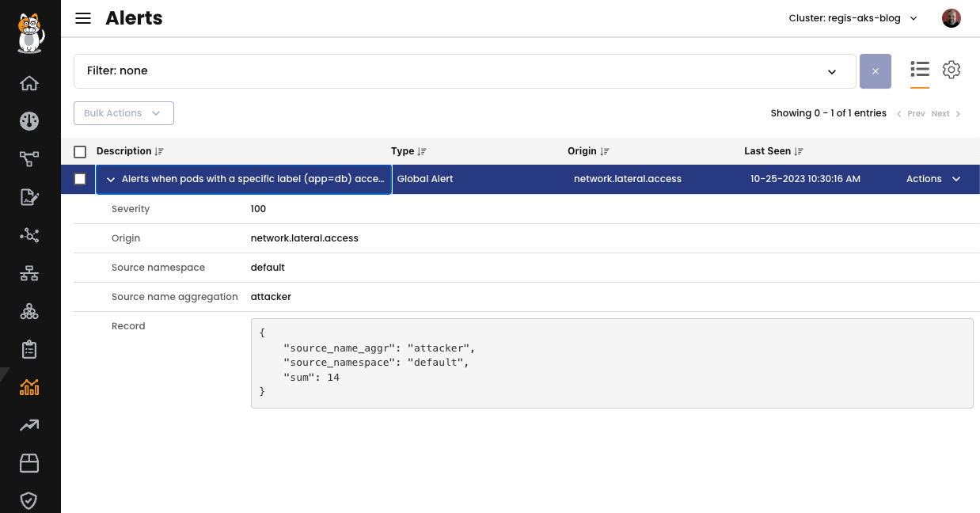Click the Last Seen column header label
This screenshot has height=513, width=980.
pyautogui.click(x=767, y=151)
